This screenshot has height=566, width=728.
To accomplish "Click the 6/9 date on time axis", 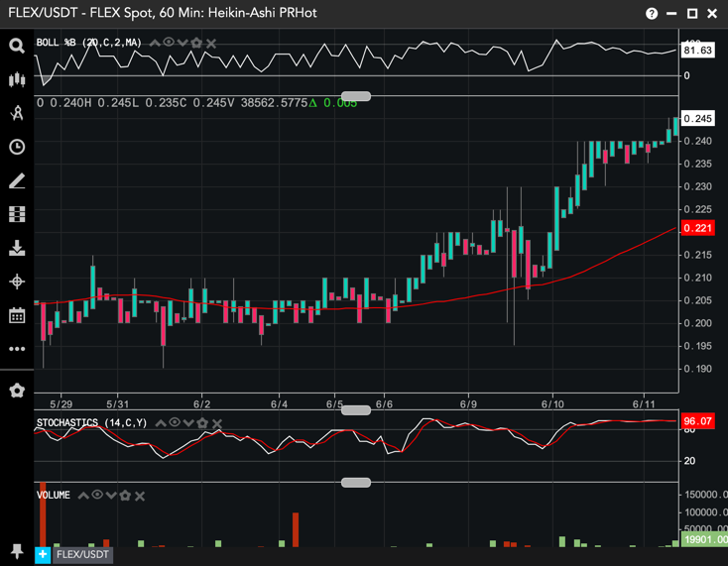I will click(x=468, y=404).
